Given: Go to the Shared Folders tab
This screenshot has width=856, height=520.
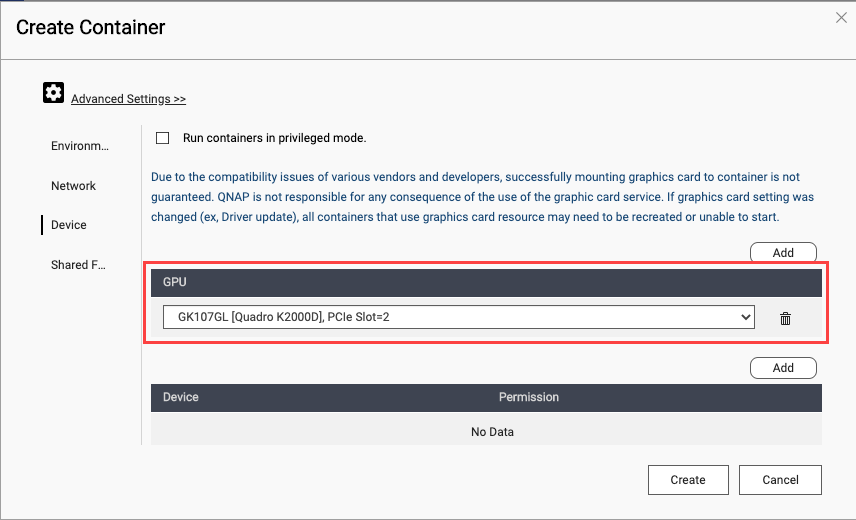Looking at the screenshot, I should [79, 265].
